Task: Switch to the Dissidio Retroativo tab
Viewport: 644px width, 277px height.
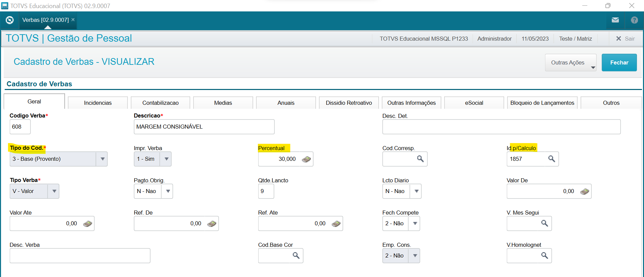Action: pyautogui.click(x=349, y=103)
